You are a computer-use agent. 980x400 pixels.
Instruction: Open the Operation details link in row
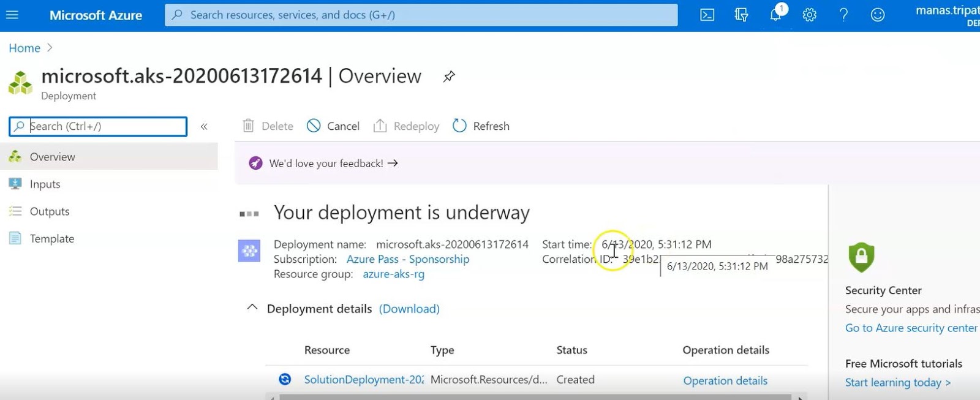[x=725, y=380]
